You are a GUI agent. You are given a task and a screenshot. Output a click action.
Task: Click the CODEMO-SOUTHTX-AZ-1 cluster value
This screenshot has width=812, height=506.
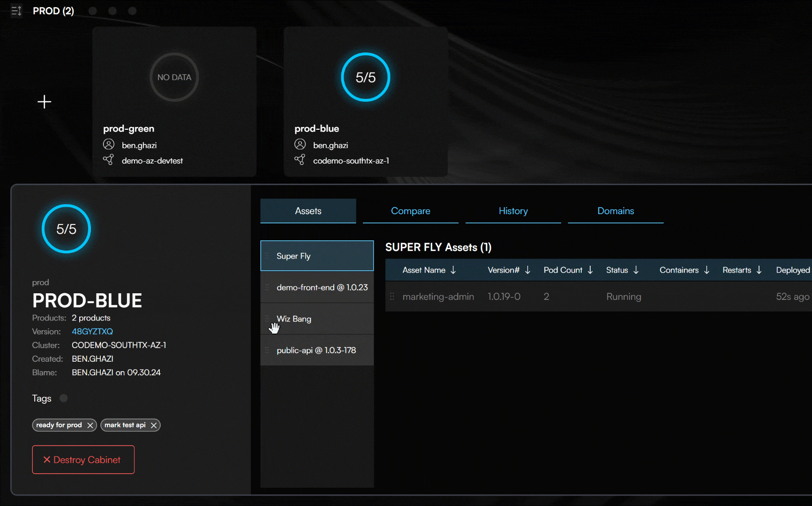tap(119, 345)
